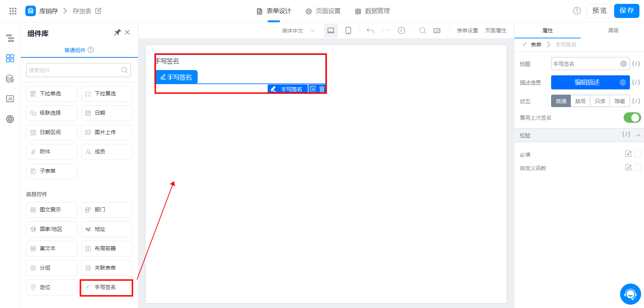Switch to mobile preview mode
This screenshot has height=308, width=644.
[348, 31]
